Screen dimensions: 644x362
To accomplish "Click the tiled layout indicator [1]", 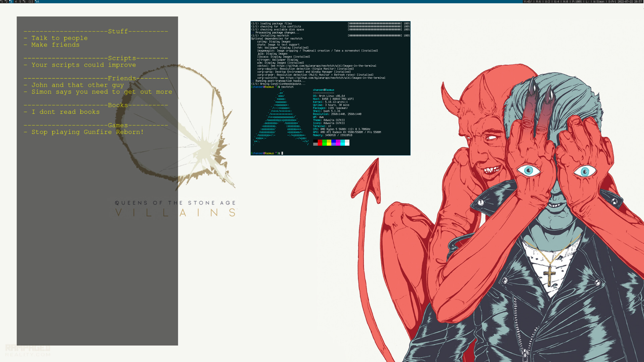I will point(31,2).
